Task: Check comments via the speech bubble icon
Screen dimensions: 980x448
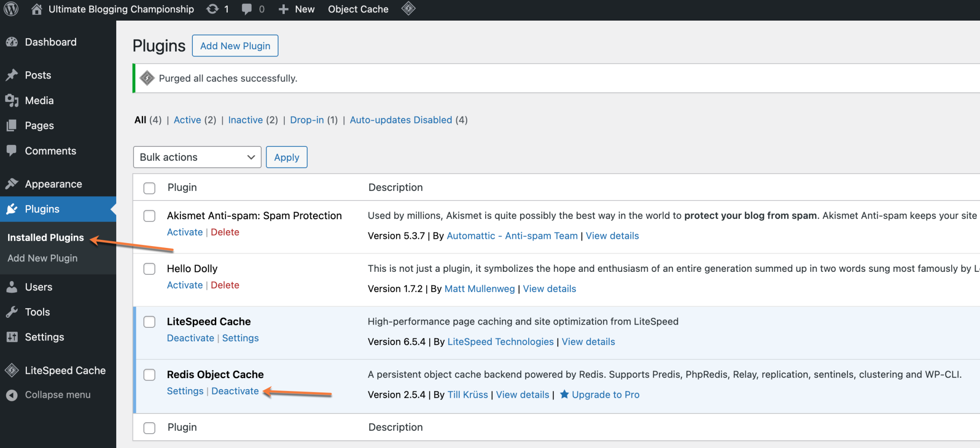Action: (x=247, y=9)
